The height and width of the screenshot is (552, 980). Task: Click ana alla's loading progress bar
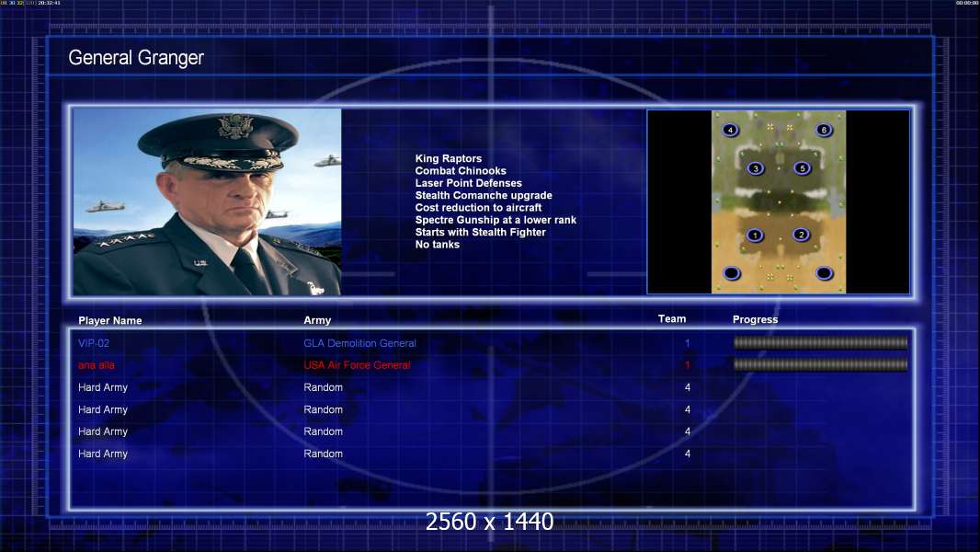click(821, 364)
